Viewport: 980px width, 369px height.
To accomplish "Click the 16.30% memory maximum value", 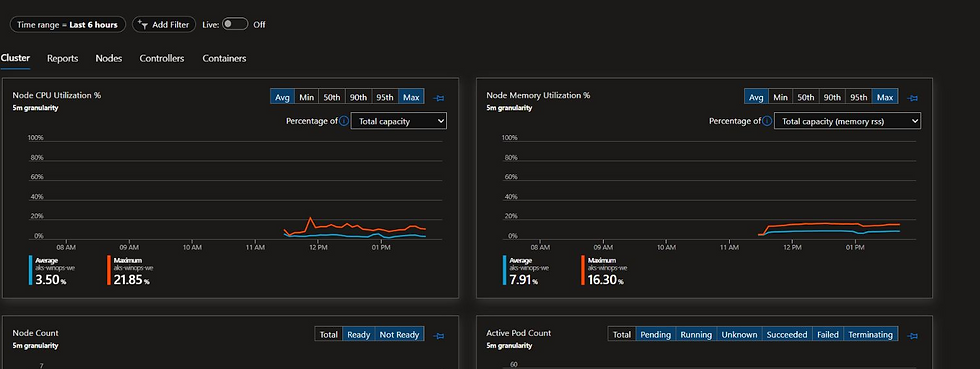I will click(x=606, y=280).
